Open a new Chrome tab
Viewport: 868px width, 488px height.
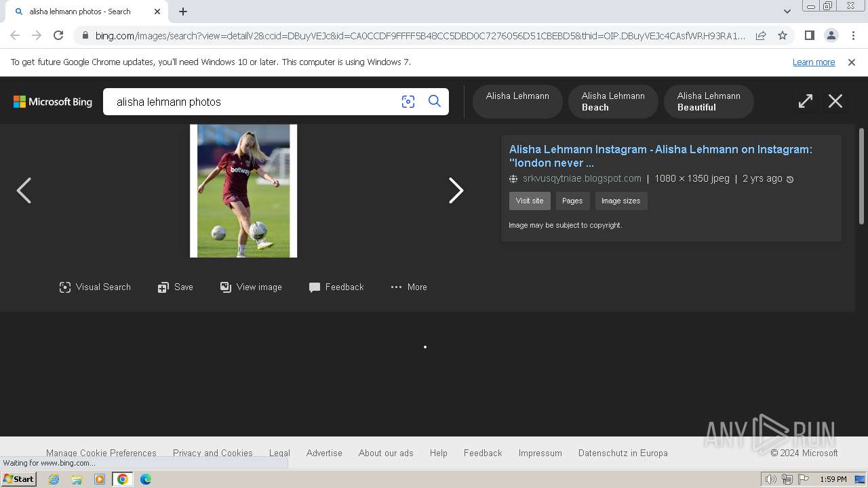coord(183,12)
